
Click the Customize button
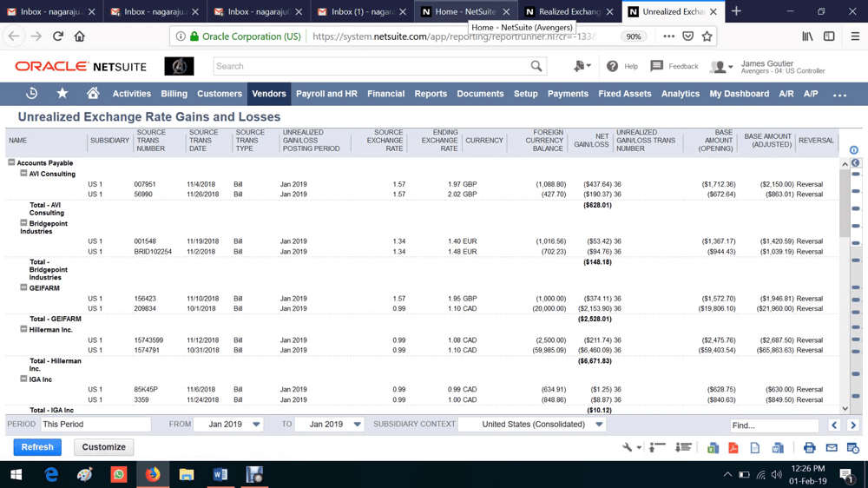pyautogui.click(x=103, y=447)
